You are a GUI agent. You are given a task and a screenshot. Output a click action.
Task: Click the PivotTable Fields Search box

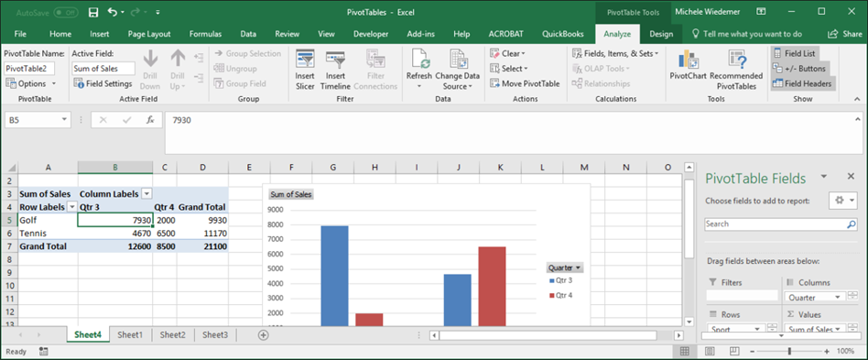[781, 224]
